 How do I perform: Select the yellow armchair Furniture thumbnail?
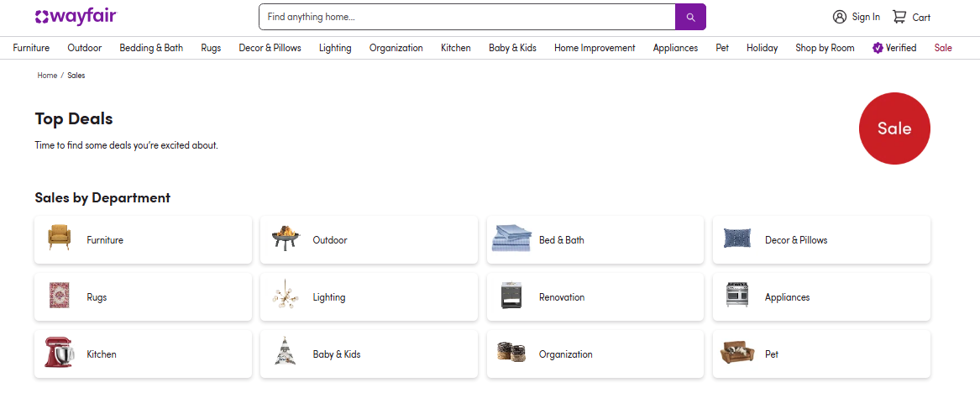pyautogui.click(x=60, y=238)
